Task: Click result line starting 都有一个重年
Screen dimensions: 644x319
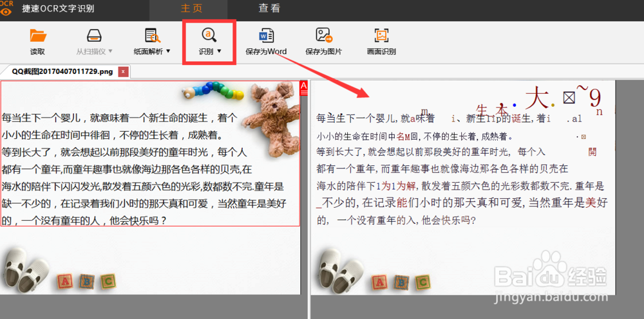Action: [442, 169]
